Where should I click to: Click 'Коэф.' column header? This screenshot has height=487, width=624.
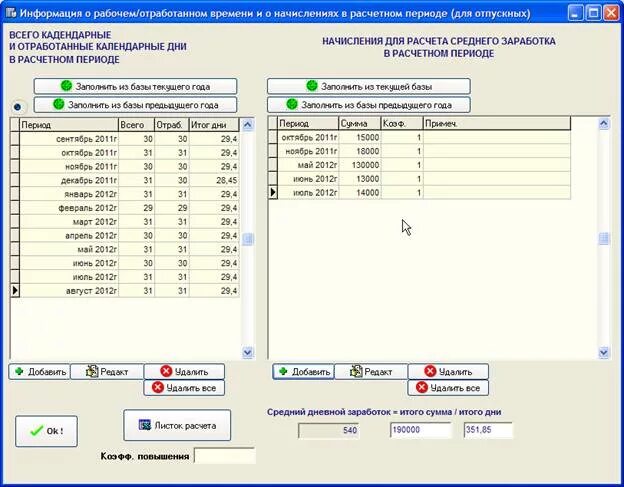402,124
